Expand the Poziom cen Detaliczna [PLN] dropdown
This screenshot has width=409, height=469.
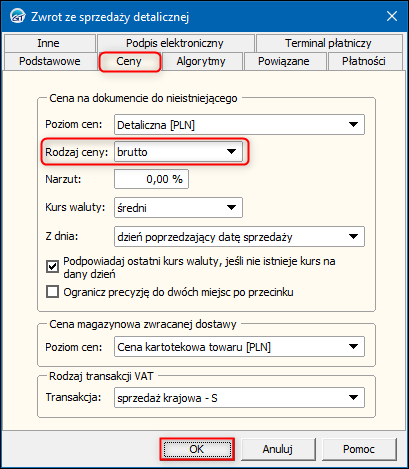239,125
